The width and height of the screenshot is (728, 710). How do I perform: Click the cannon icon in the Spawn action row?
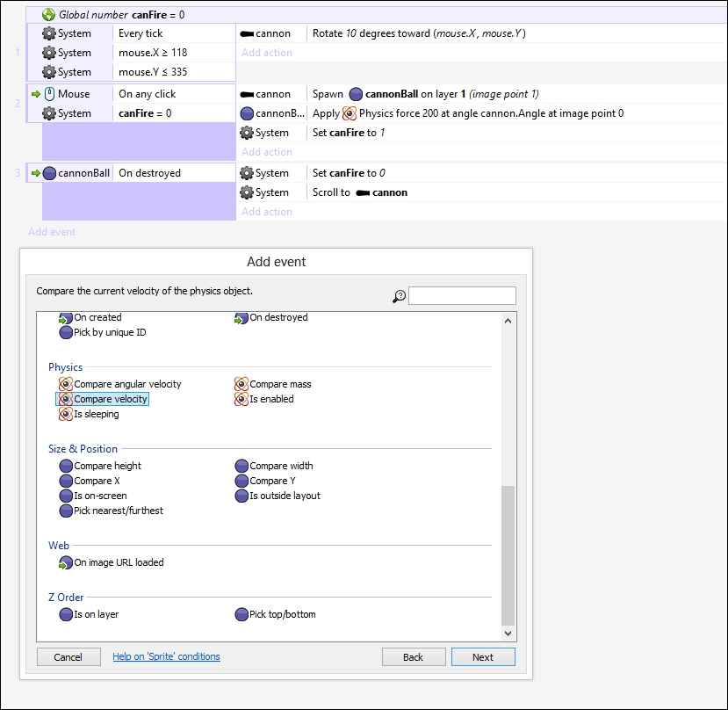247,94
